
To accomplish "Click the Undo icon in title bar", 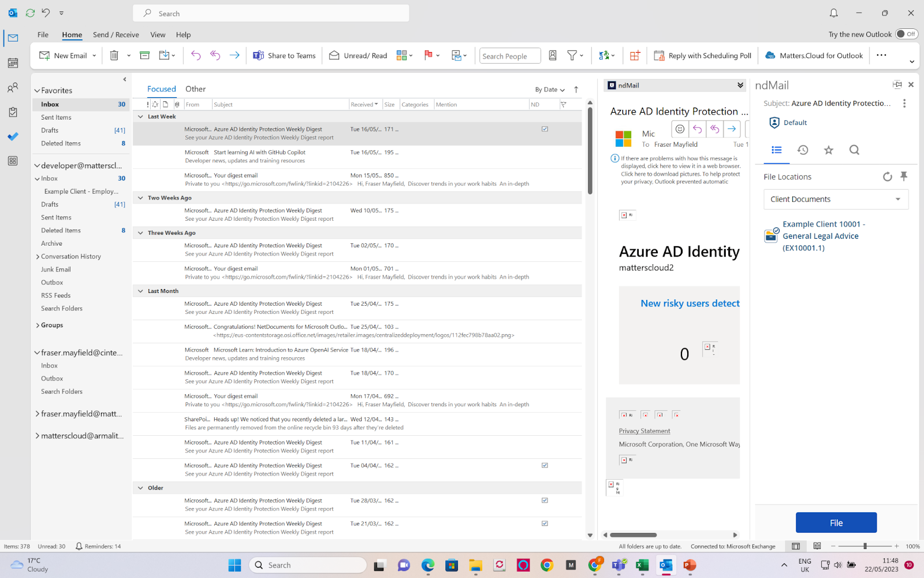I will coord(46,13).
